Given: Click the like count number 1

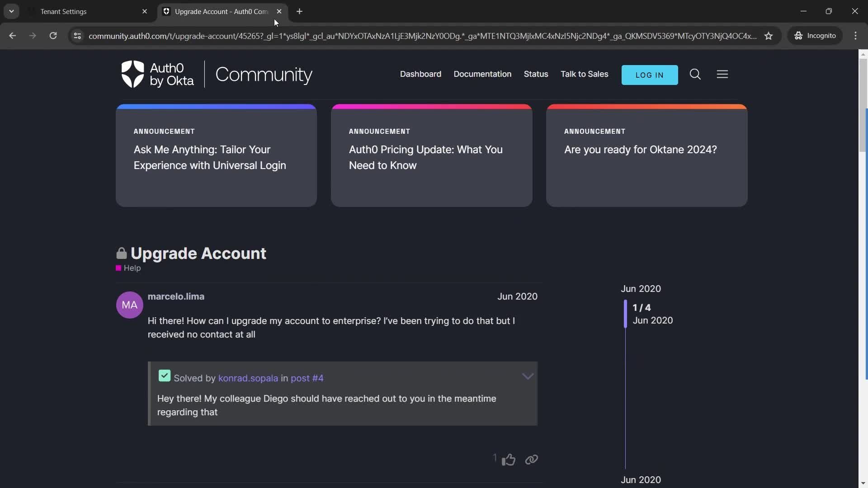Looking at the screenshot, I should click(495, 458).
